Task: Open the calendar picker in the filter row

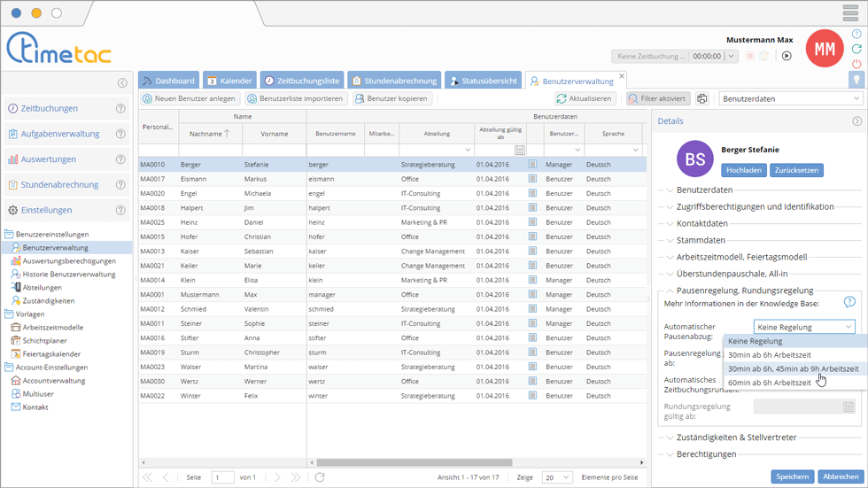Action: point(520,151)
